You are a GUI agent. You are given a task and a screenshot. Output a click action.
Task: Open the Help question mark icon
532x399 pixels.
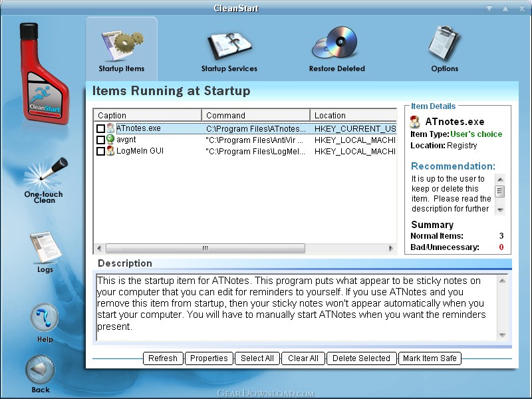[x=45, y=318]
